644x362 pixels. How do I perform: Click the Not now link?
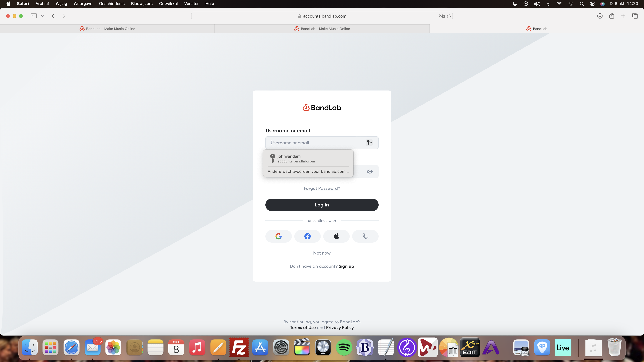(322, 253)
